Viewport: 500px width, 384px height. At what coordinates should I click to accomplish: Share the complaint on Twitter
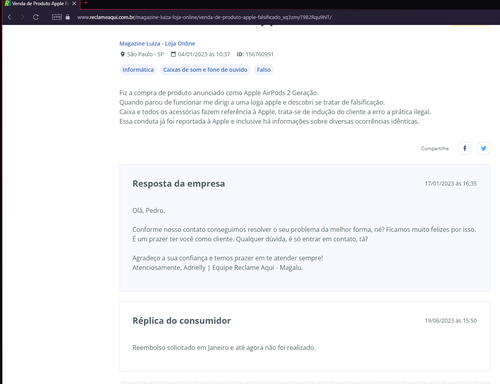[x=483, y=148]
